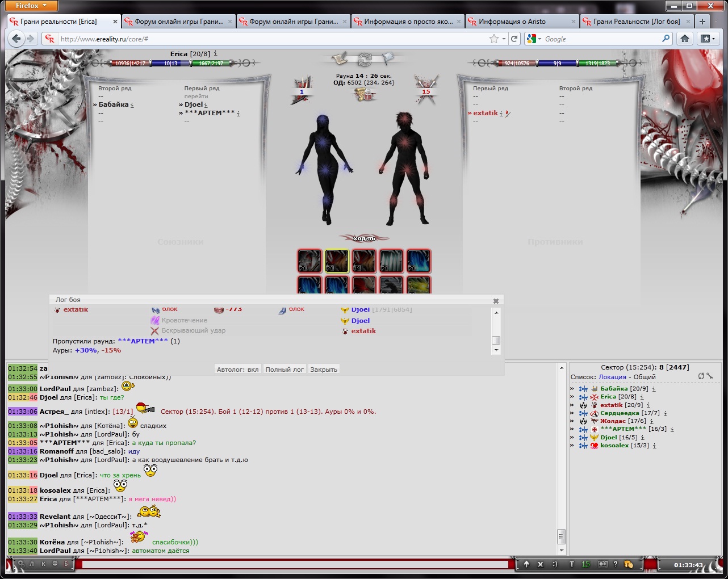The width and height of the screenshot is (728, 579).
Task: Click into the chat message input field
Action: tap(295, 564)
